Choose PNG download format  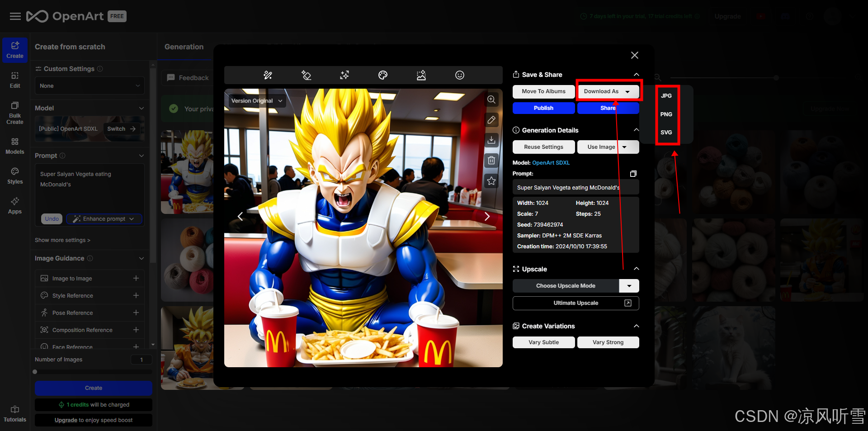point(666,114)
